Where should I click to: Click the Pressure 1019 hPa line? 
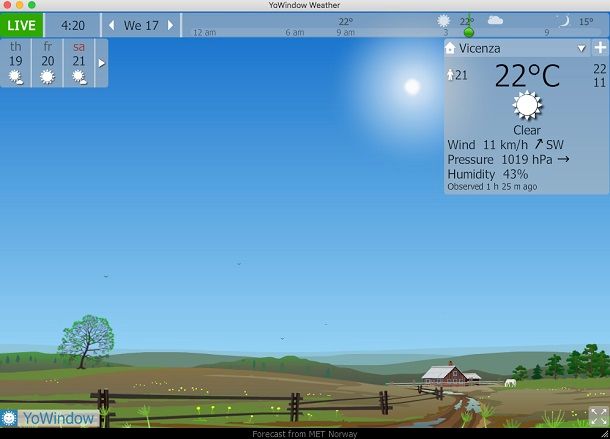(x=508, y=160)
